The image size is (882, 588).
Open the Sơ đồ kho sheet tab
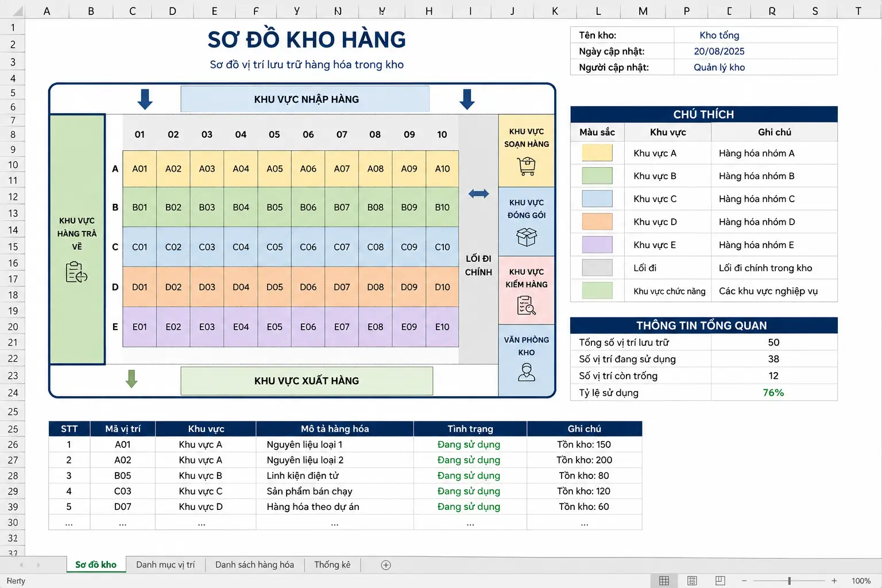click(x=96, y=565)
